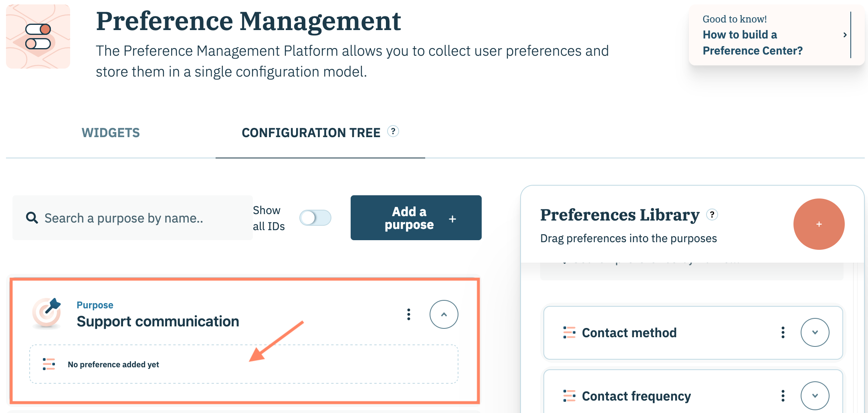Click the Support communication target icon
868x413 pixels.
[x=47, y=313]
